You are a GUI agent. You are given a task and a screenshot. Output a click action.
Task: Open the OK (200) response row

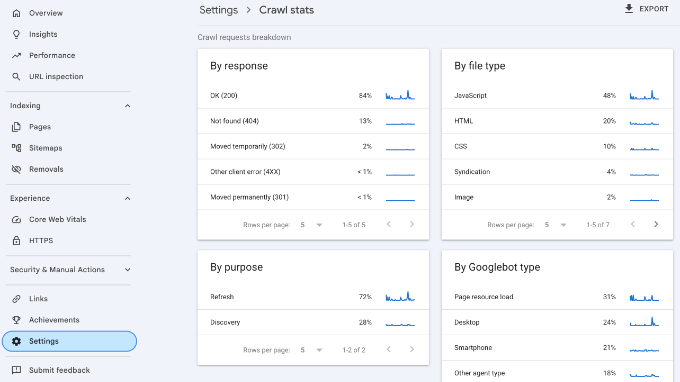tap(313, 96)
